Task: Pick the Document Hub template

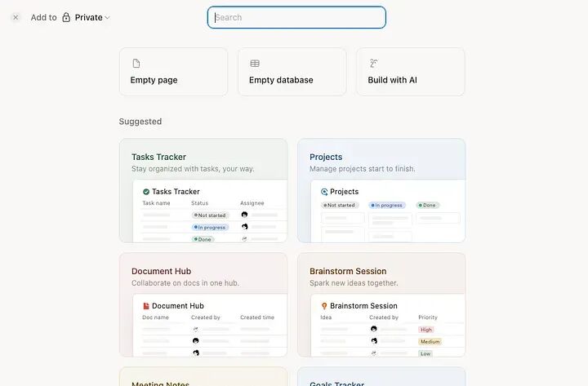Action: [x=203, y=304]
